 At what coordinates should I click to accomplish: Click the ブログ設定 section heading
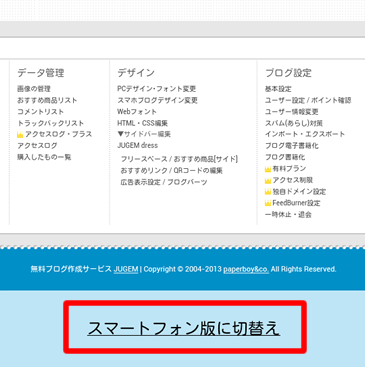[x=288, y=73]
